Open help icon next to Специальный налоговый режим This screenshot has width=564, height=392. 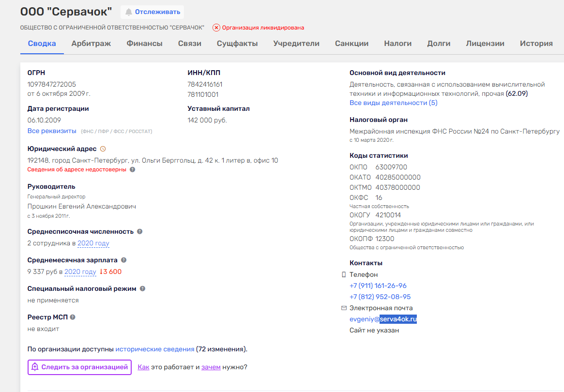click(x=142, y=289)
